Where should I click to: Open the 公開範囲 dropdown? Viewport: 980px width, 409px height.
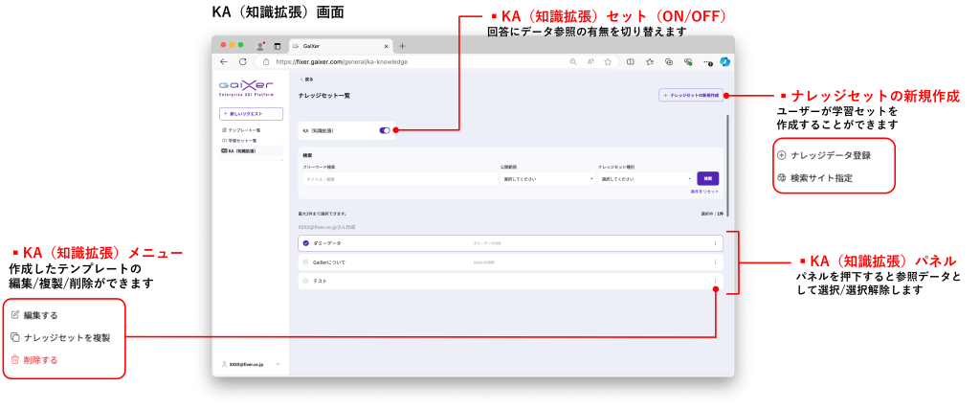[x=547, y=178]
